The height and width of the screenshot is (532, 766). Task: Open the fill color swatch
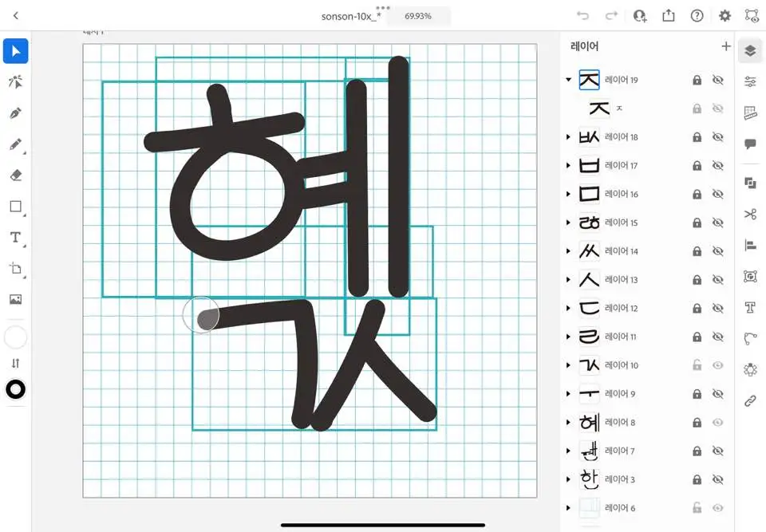tap(16, 337)
